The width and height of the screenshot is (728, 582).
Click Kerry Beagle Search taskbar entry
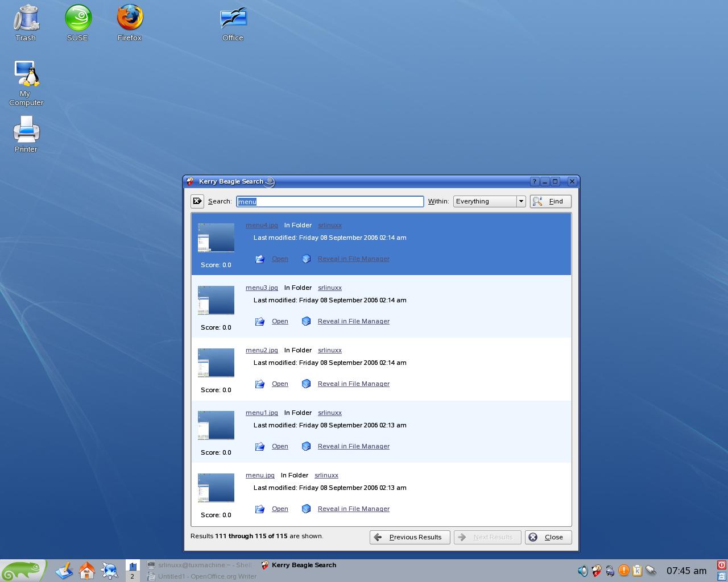click(299, 565)
